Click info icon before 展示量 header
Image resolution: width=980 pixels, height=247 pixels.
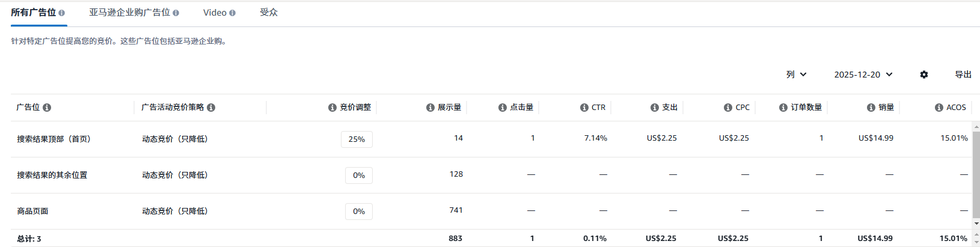(x=430, y=108)
